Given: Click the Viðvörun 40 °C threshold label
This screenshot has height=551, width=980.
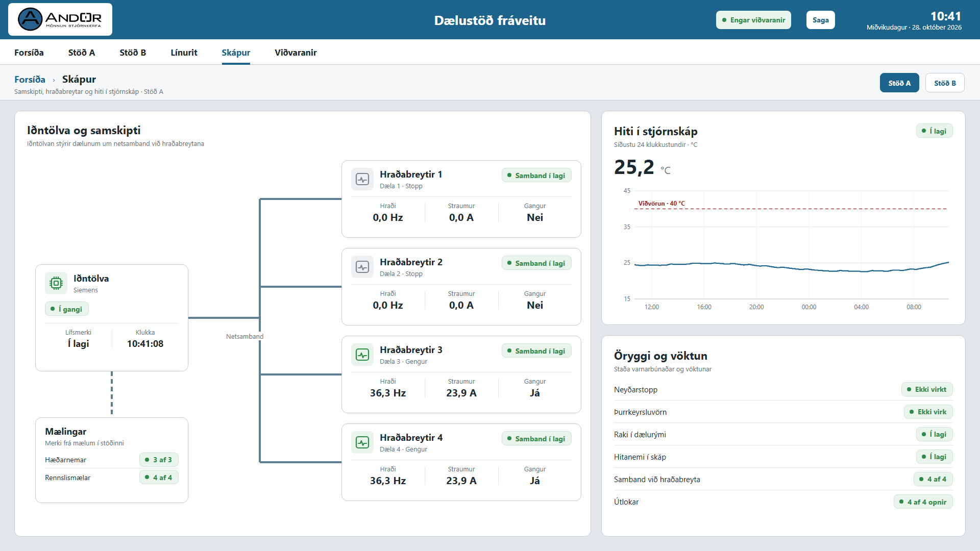Looking at the screenshot, I should coord(661,204).
